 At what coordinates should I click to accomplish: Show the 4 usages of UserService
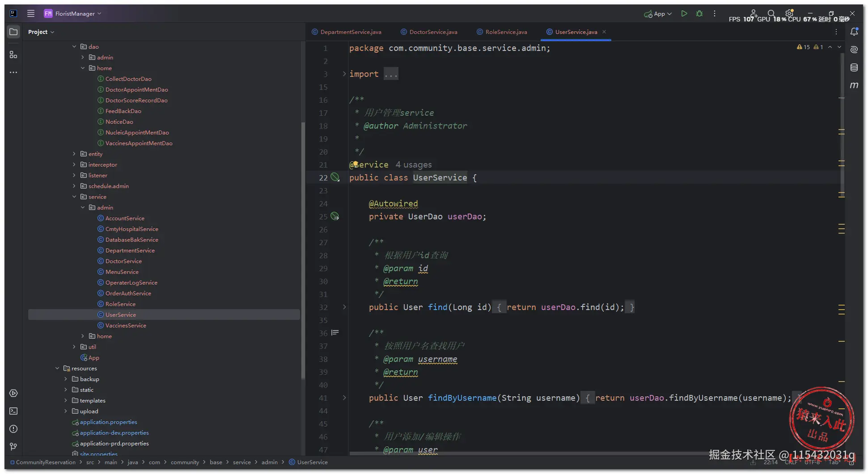tap(414, 165)
